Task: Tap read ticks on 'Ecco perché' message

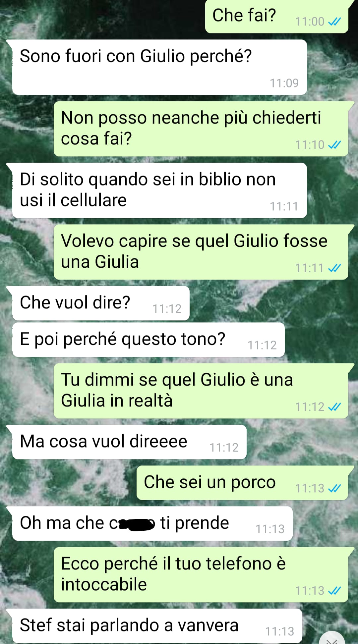Action: 334,591
